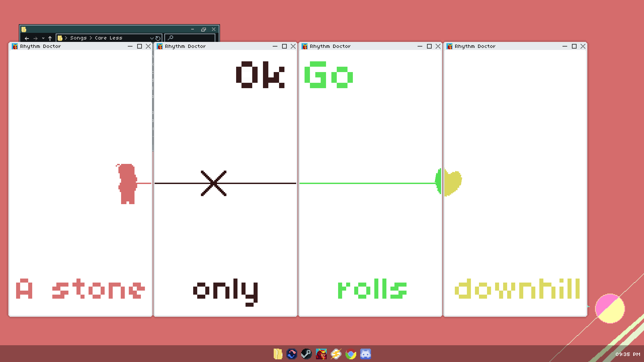Click the red-blue swirl taskbar icon

point(292,354)
